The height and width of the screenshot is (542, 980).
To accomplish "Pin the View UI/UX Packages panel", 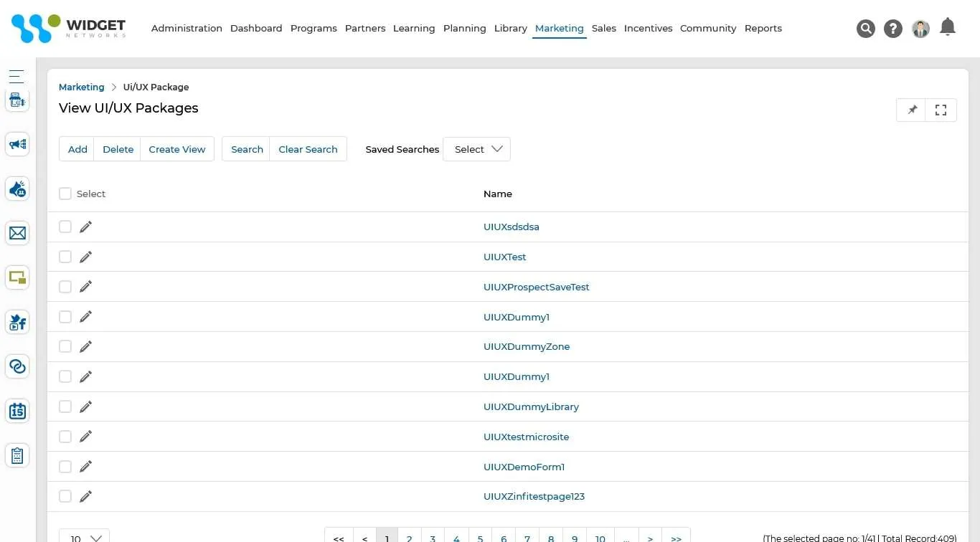I will 911,110.
